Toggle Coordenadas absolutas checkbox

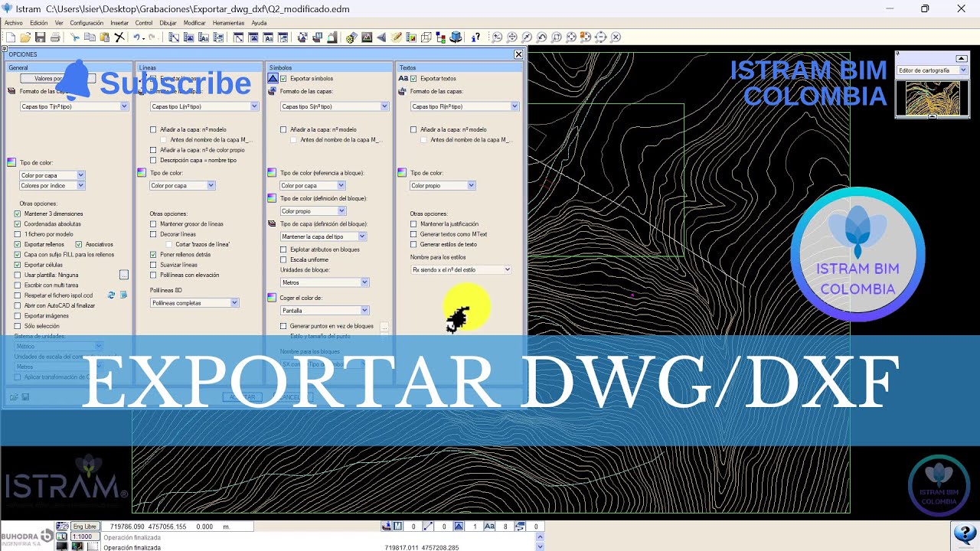pos(18,224)
